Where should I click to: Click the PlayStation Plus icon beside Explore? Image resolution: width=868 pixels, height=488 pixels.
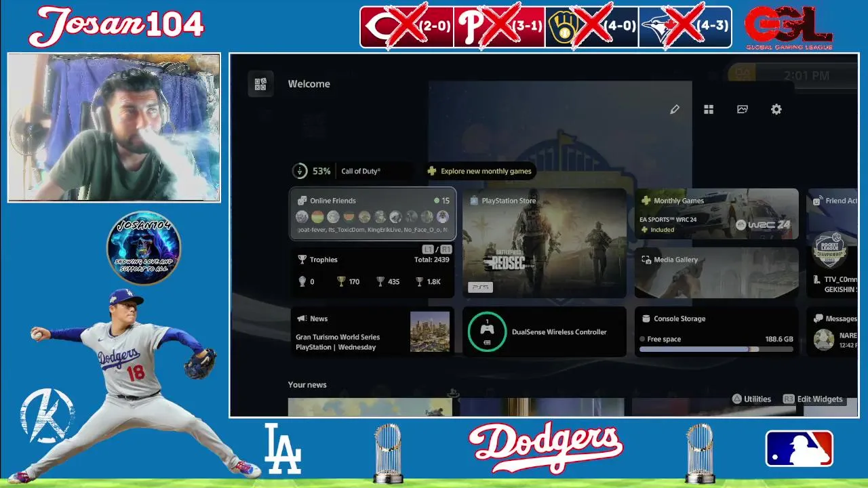pyautogui.click(x=432, y=171)
